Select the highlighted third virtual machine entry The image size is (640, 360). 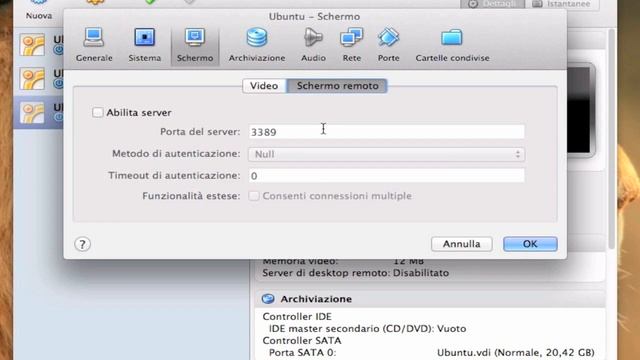(x=38, y=113)
